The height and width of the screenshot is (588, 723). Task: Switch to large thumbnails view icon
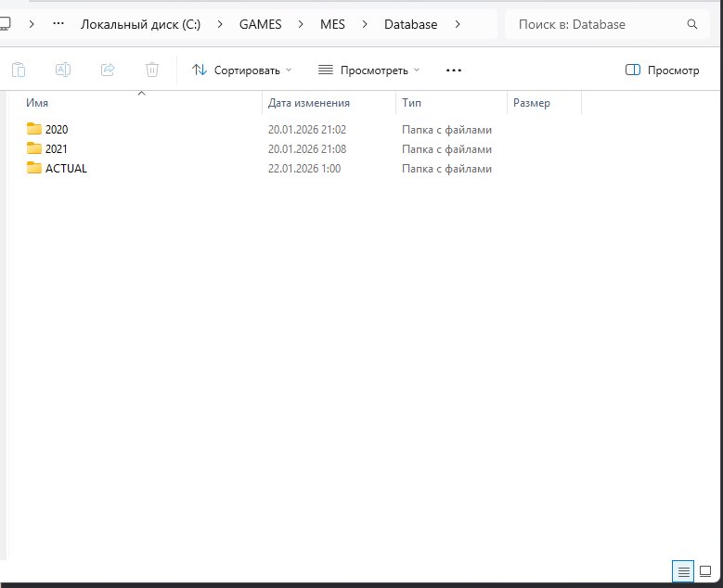pyautogui.click(x=705, y=571)
